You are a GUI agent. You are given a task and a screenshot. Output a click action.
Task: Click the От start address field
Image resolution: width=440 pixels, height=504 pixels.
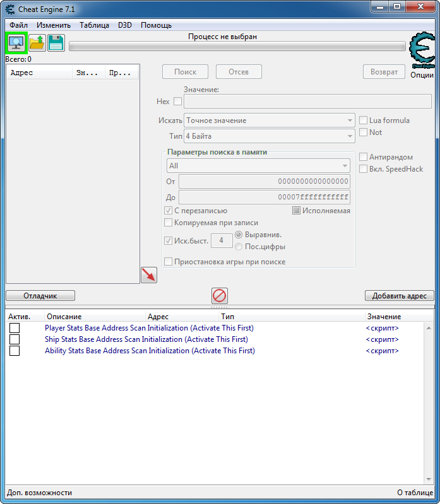[265, 181]
